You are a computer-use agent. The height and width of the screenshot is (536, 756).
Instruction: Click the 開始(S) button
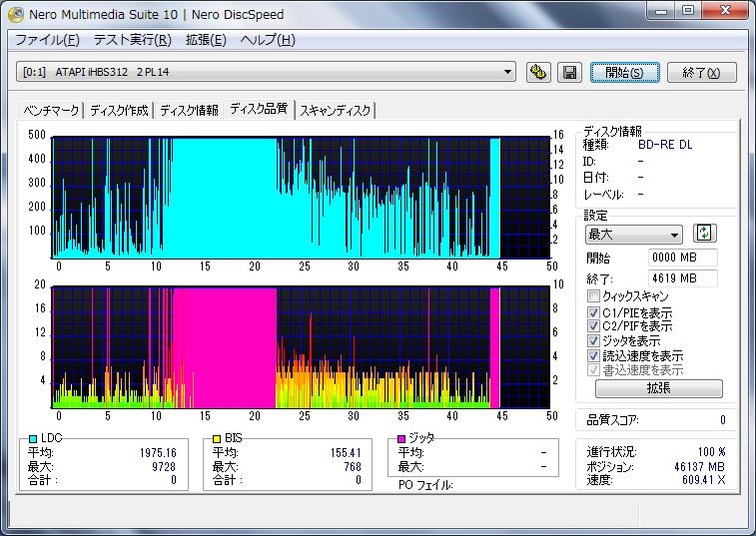coord(624,72)
